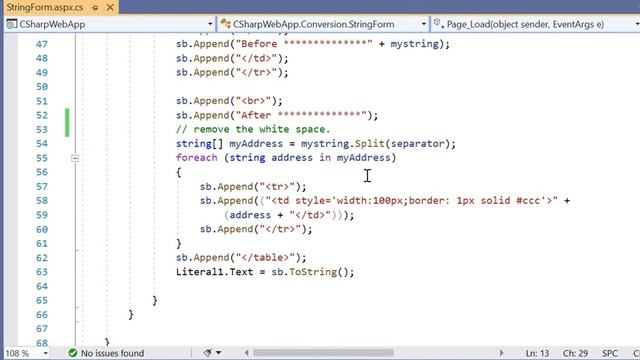Open the code cleanup broom icon
Image resolution: width=640 pixels, height=360 pixels.
click(x=207, y=353)
